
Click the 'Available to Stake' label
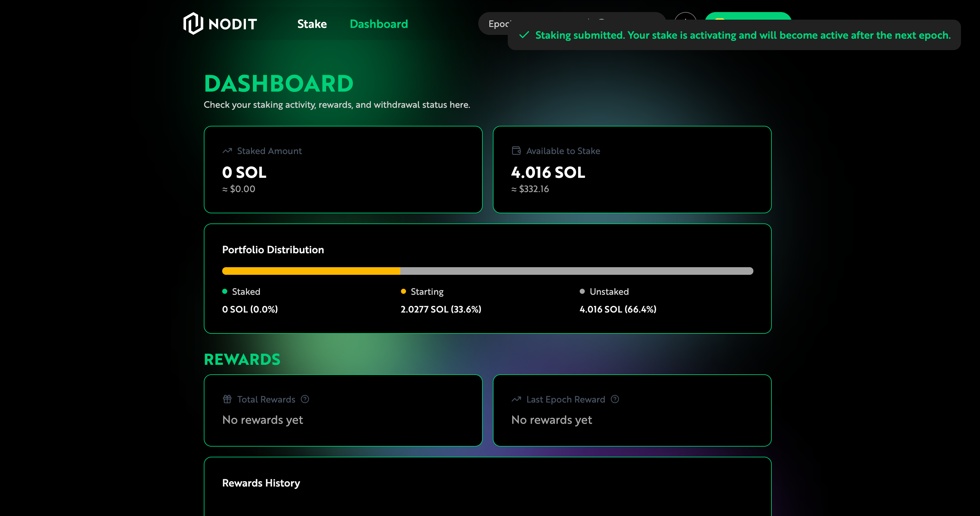[x=563, y=151]
